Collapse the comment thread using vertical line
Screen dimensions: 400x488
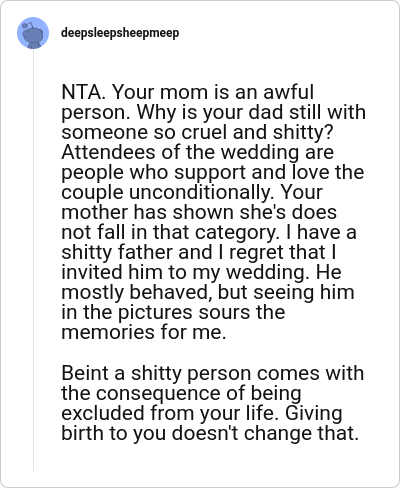tap(33, 260)
